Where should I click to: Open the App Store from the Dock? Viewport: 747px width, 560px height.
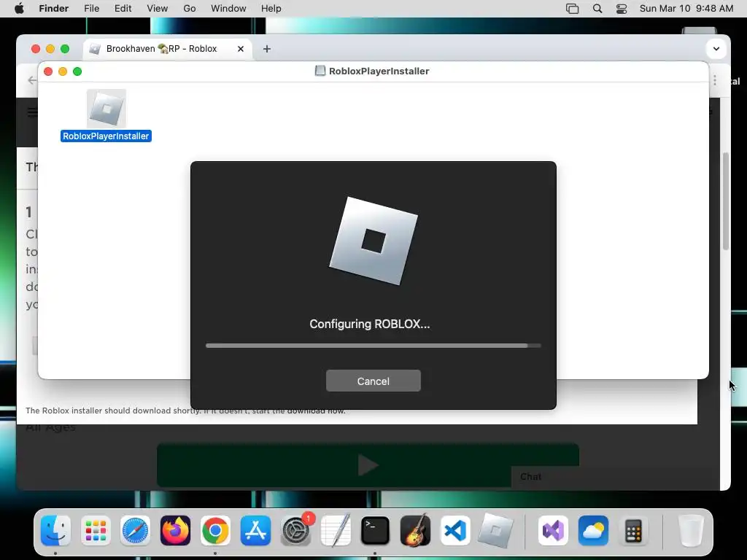coord(255,530)
